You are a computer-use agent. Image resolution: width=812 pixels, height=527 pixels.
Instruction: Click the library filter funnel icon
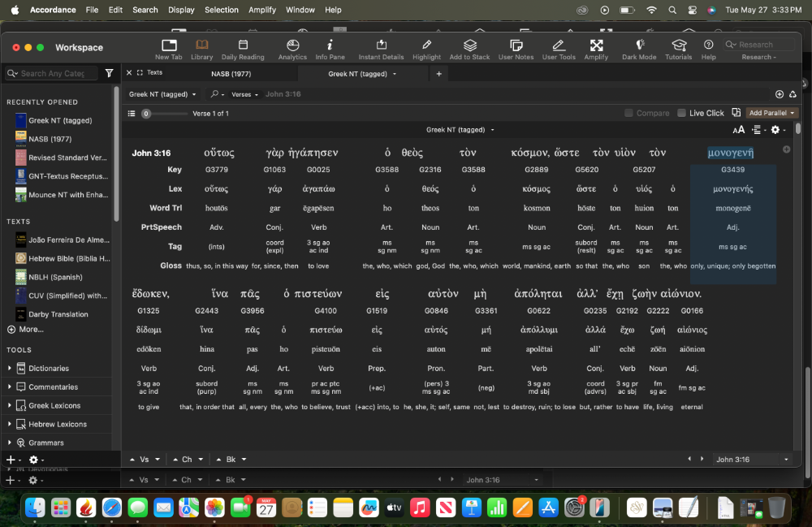tap(110, 74)
